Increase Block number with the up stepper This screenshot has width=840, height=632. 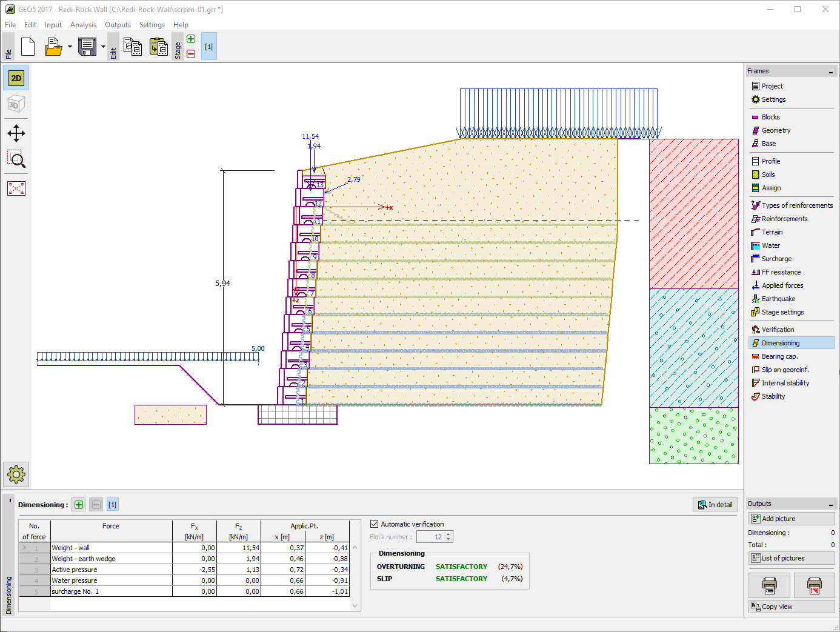[448, 533]
